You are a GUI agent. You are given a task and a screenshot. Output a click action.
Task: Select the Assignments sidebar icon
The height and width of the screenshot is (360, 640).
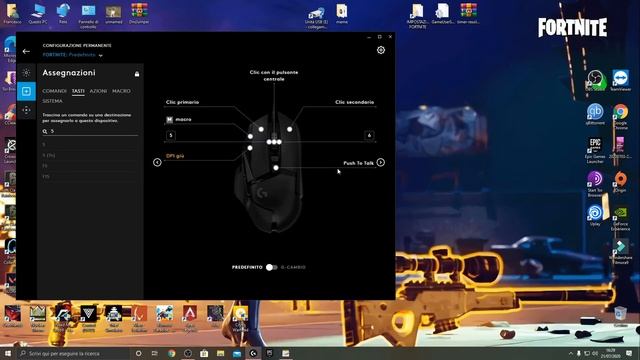[26, 91]
